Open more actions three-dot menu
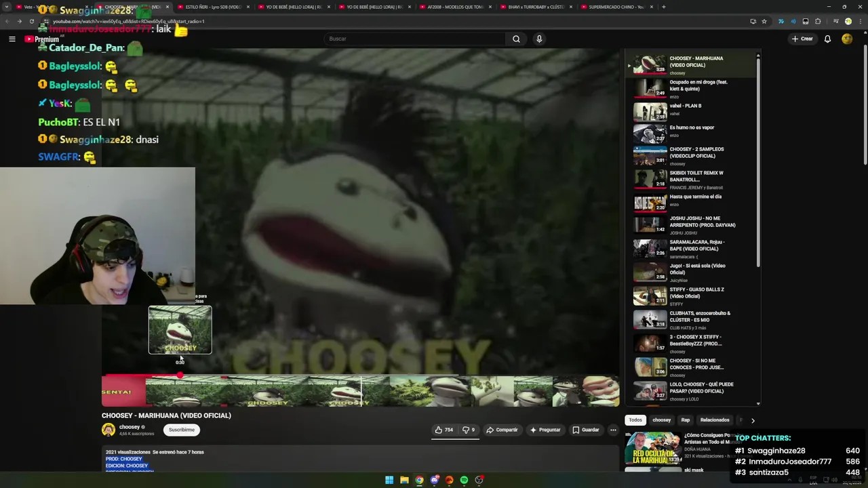The image size is (868, 488). [x=613, y=430]
